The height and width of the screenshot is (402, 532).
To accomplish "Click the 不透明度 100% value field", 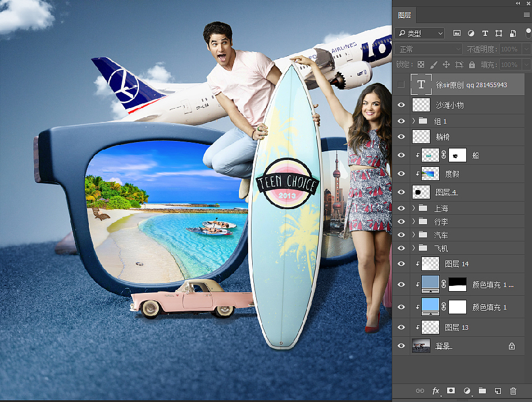I will [x=511, y=49].
